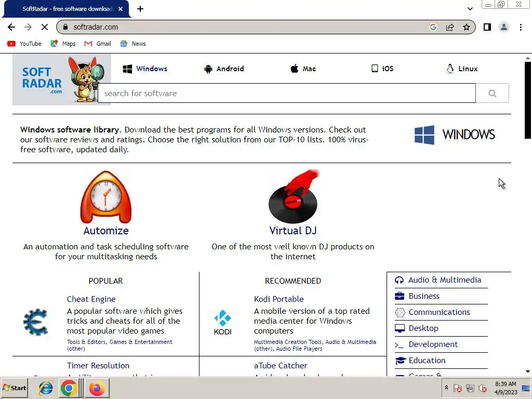This screenshot has height=399, width=532.
Task: Open the Kodi Portable link
Action: click(x=279, y=299)
